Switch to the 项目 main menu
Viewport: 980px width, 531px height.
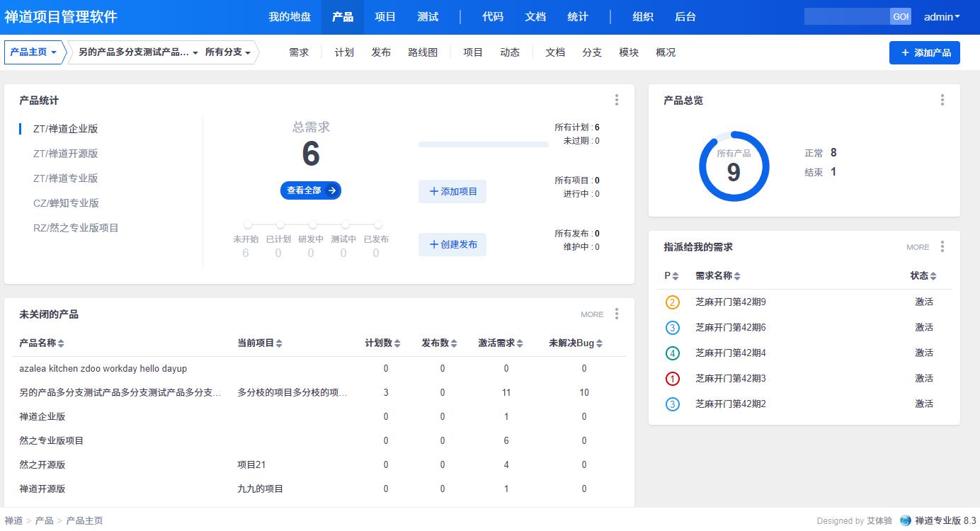[x=385, y=17]
